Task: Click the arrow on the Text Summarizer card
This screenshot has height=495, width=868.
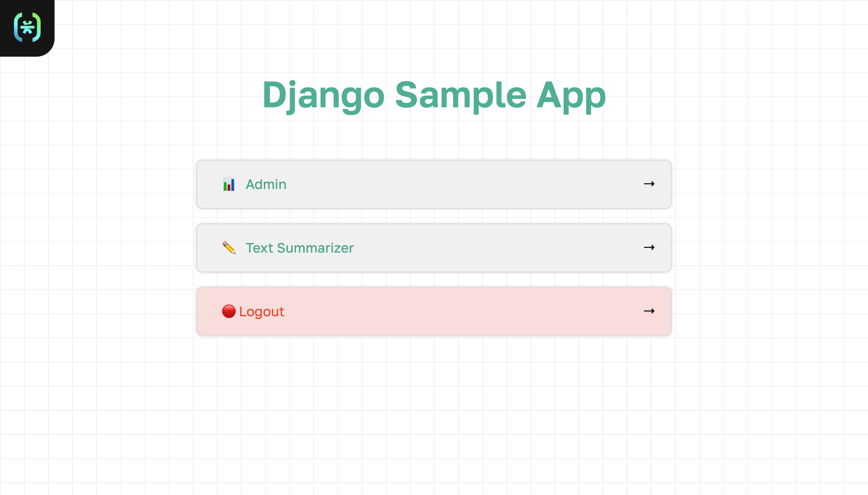Action: (x=649, y=247)
